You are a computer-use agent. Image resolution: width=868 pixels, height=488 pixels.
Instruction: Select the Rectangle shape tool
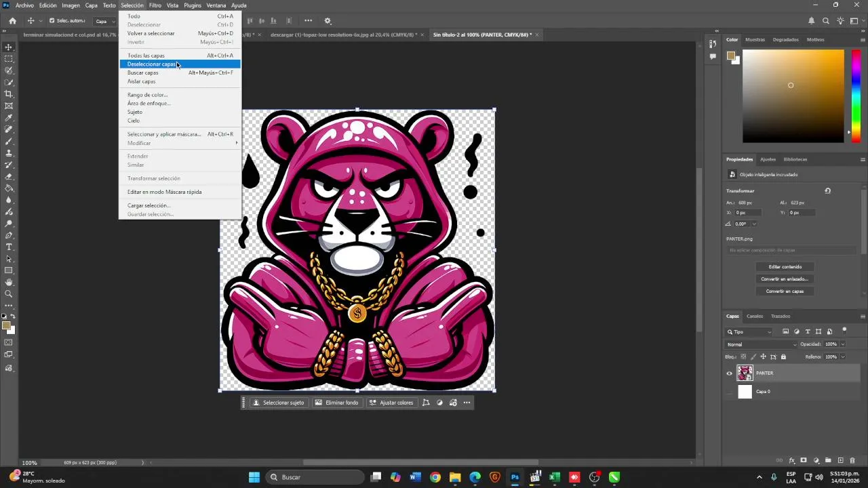tap(9, 270)
